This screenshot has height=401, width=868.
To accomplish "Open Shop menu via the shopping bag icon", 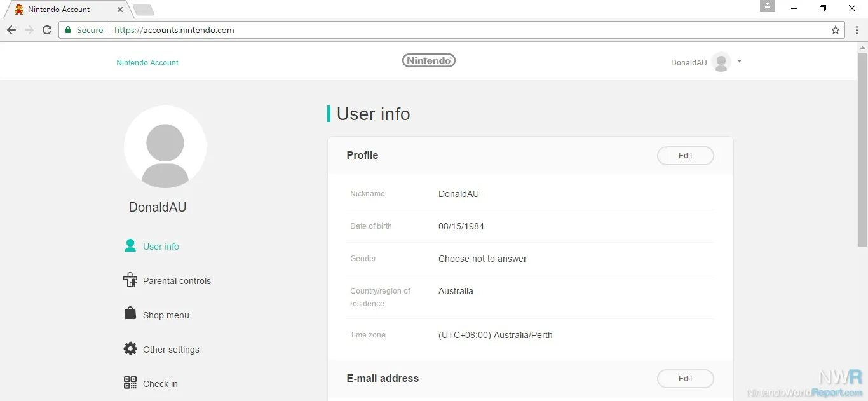I will pyautogui.click(x=130, y=314).
